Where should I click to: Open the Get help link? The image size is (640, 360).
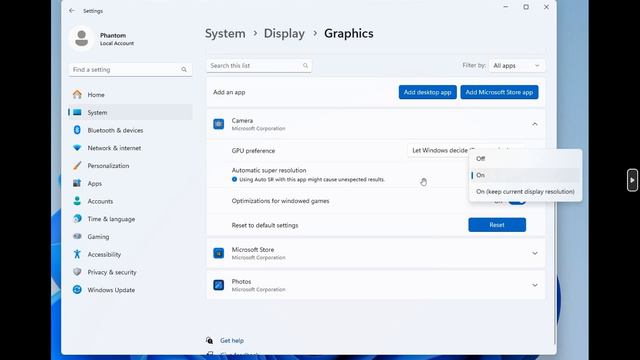(232, 340)
